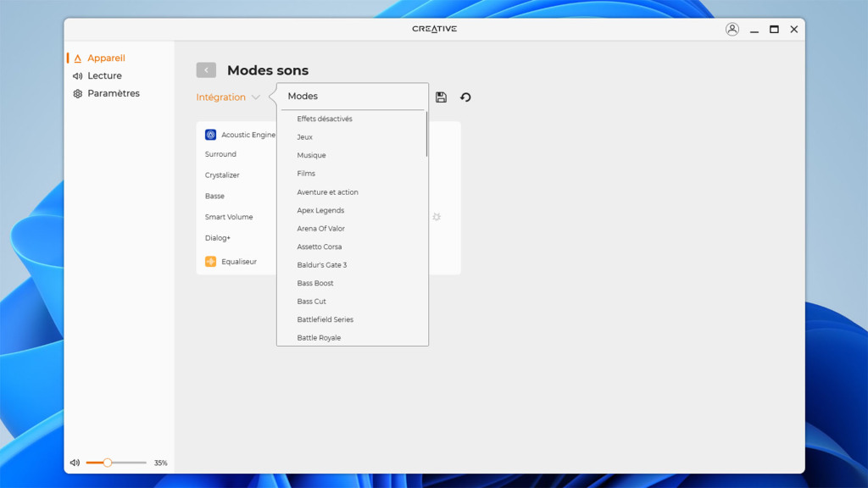Maximize the Creative app window

(x=774, y=30)
